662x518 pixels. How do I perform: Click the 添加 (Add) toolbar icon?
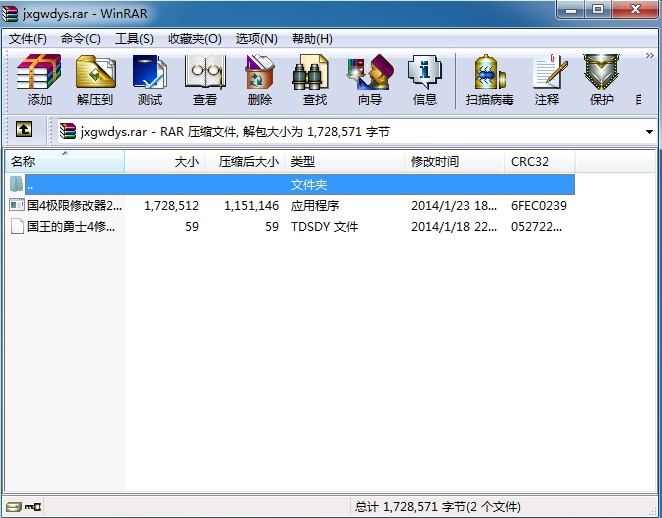coord(39,80)
